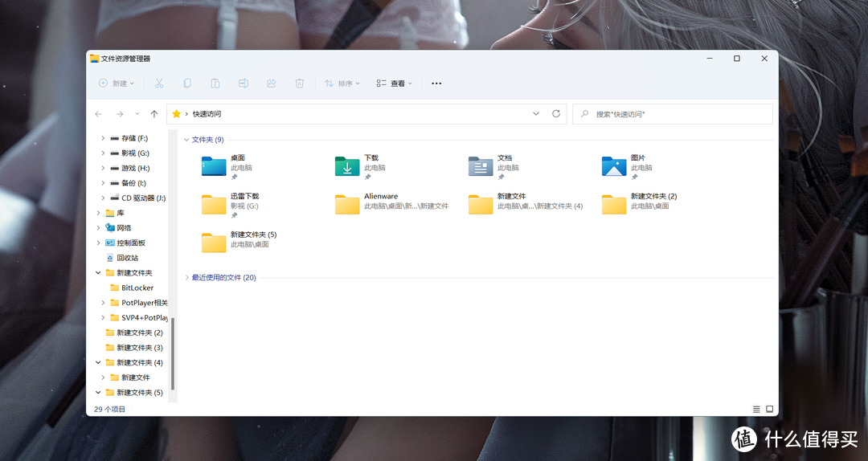
Task: Click the Cut scissors icon
Action: [159, 84]
